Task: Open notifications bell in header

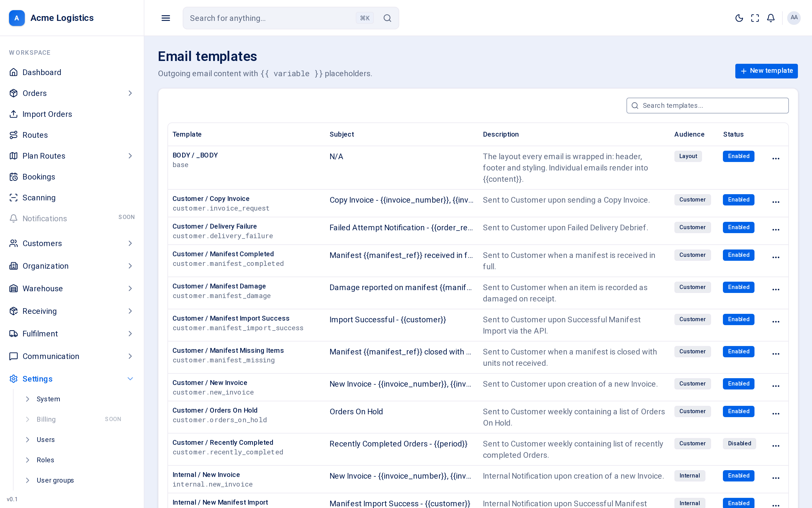Action: pyautogui.click(x=771, y=18)
